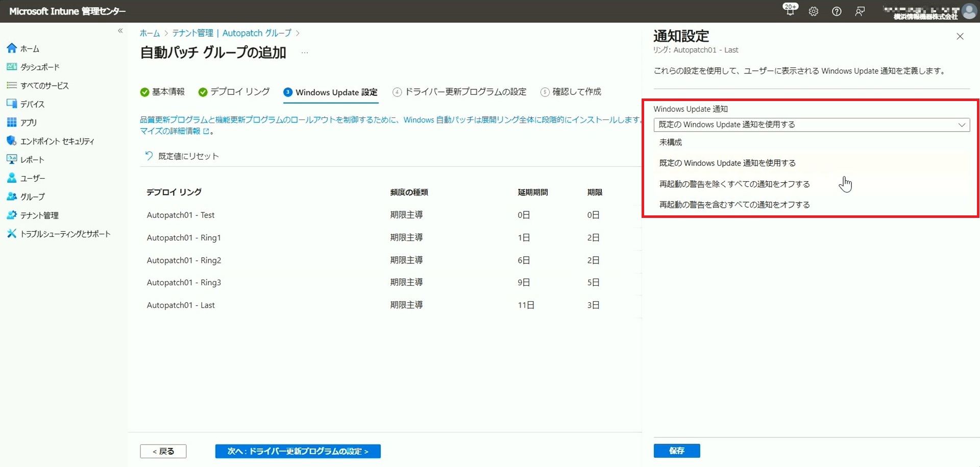Select the 未構成 option
Viewport: 980px width, 467px height.
812,142
